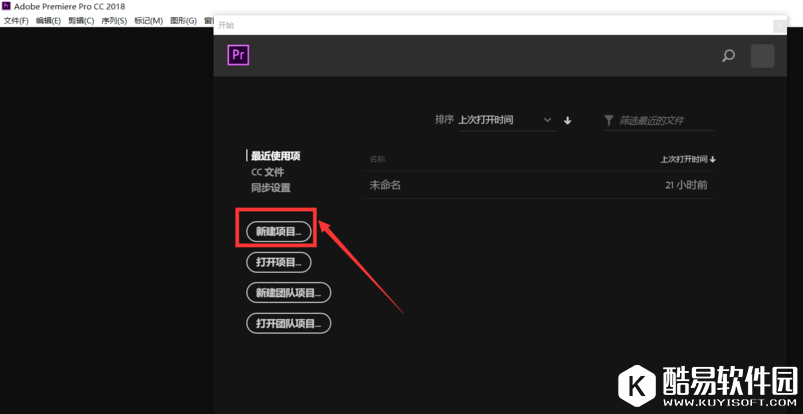Screen dimensions: 803x414
Task: Sort by 上次打开时间 column header
Action: (687, 159)
